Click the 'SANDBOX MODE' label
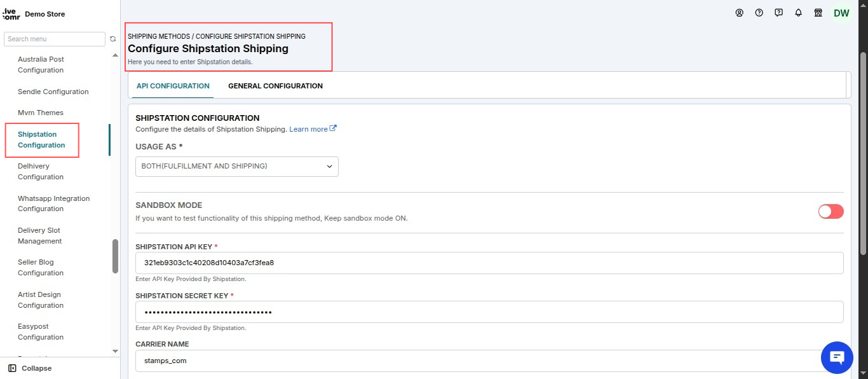868x379 pixels. point(169,205)
